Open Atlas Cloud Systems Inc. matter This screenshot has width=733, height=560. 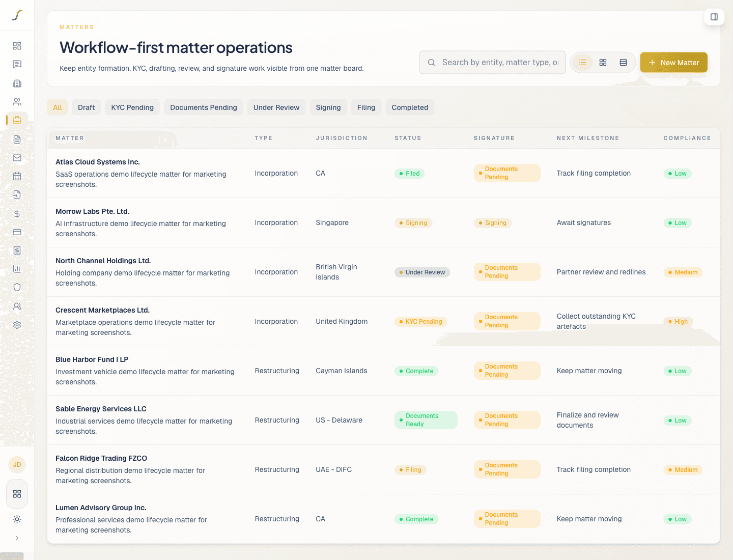pos(98,162)
